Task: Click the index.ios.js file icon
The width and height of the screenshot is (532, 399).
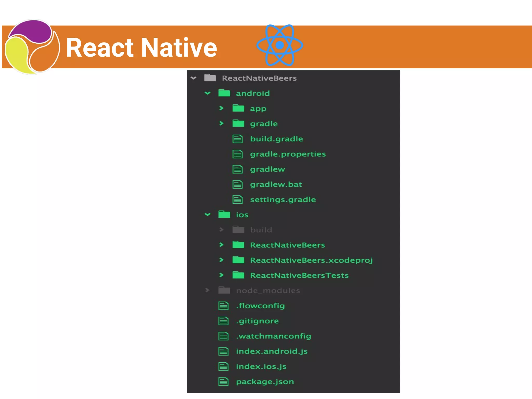Action: point(223,366)
